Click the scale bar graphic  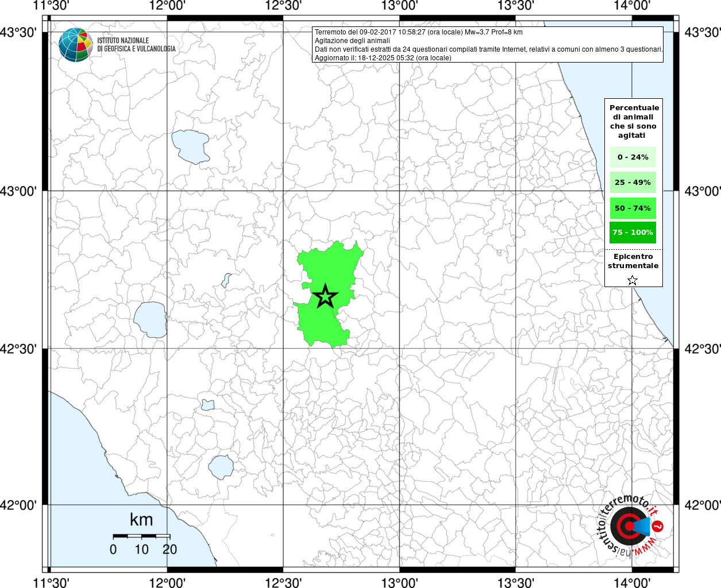[x=141, y=536]
